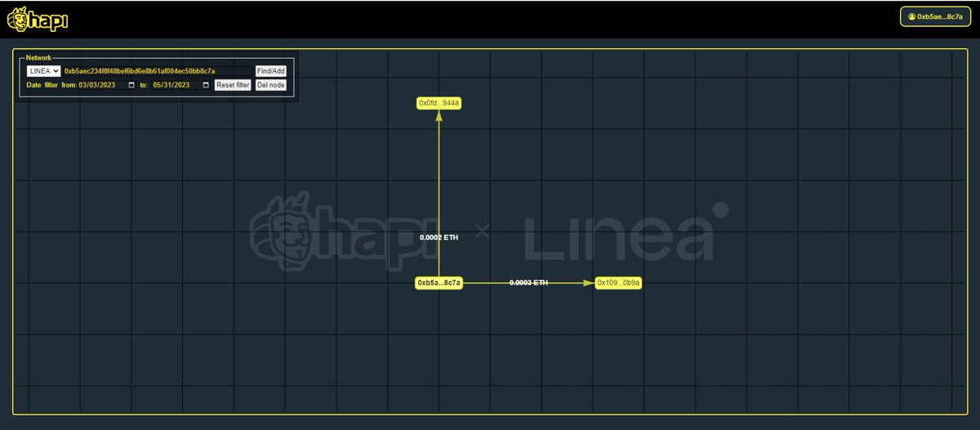Open the calendar picker for the from date
980x430 pixels.
tap(131, 85)
